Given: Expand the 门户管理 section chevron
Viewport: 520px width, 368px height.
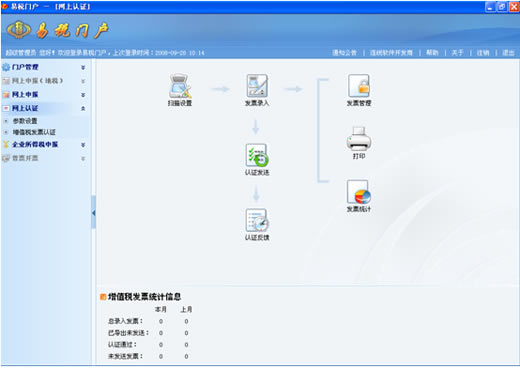Looking at the screenshot, I should (83, 67).
